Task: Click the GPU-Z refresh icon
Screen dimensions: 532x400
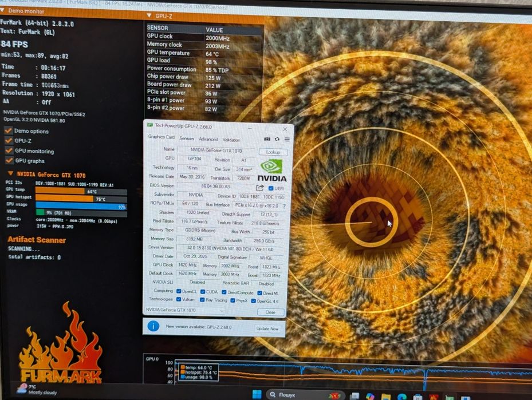Action: coord(277,139)
